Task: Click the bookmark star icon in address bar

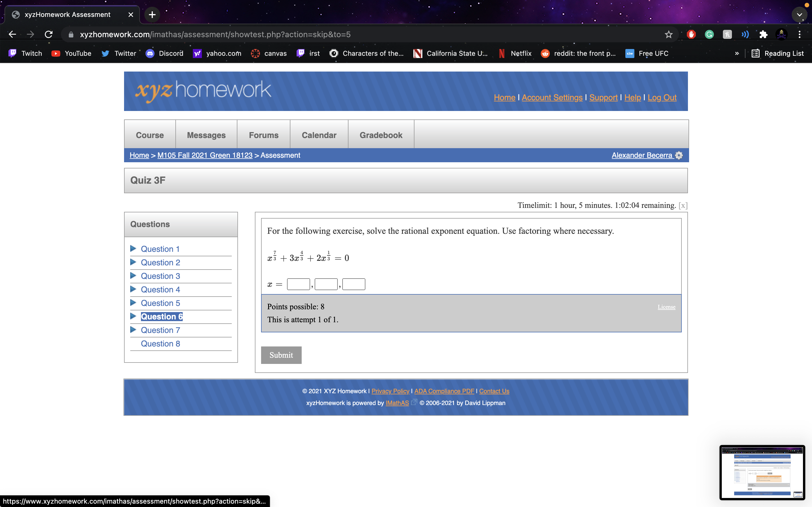Action: pos(668,34)
